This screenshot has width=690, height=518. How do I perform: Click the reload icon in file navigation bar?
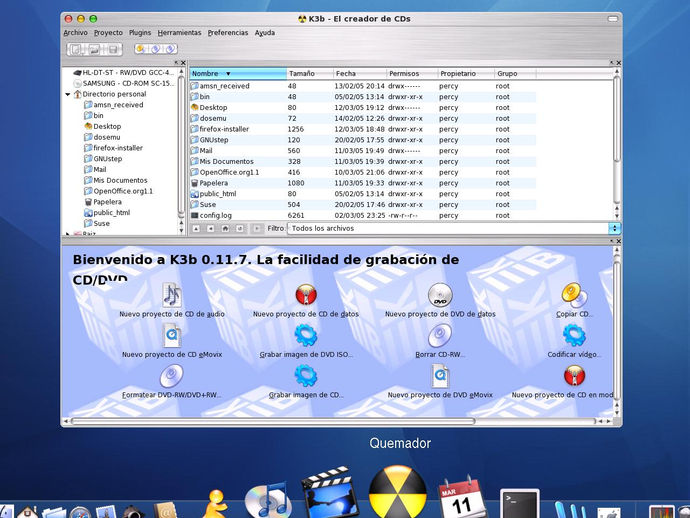[240, 228]
